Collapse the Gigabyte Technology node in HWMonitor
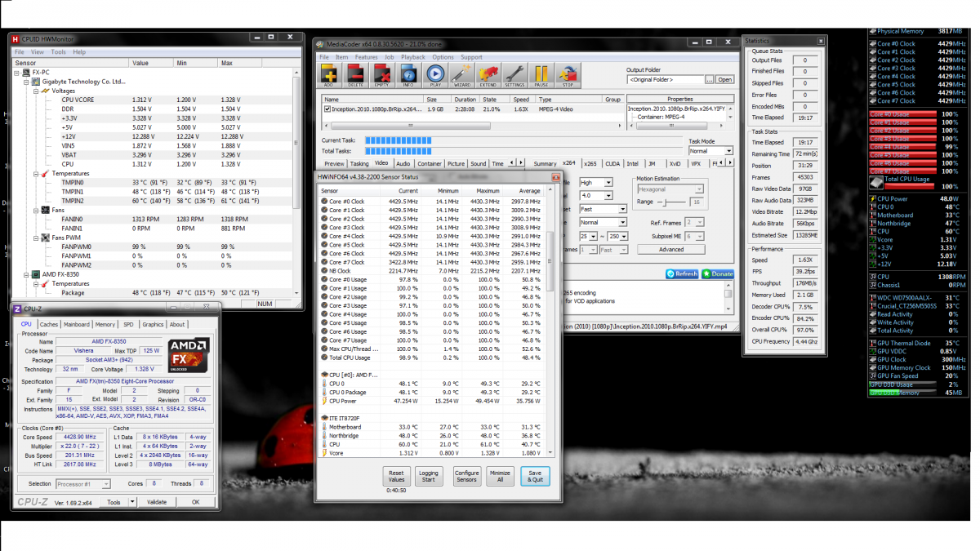This screenshot has width=980, height=551. tap(27, 82)
